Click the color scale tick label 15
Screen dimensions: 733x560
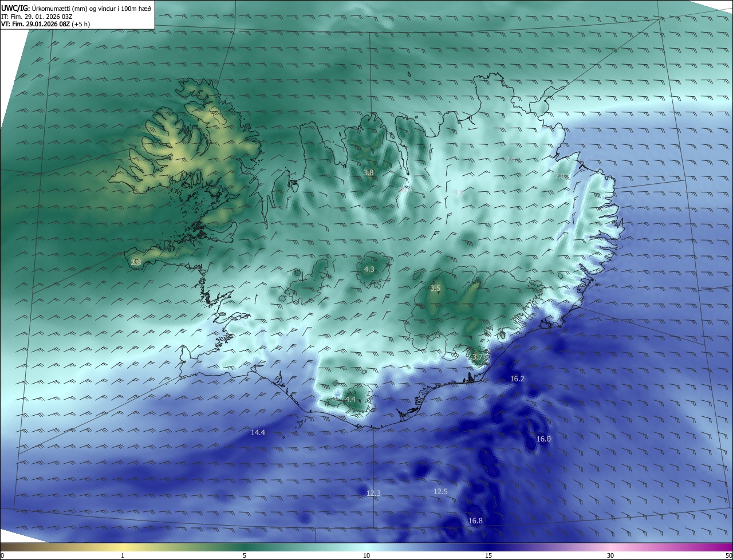pos(488,555)
